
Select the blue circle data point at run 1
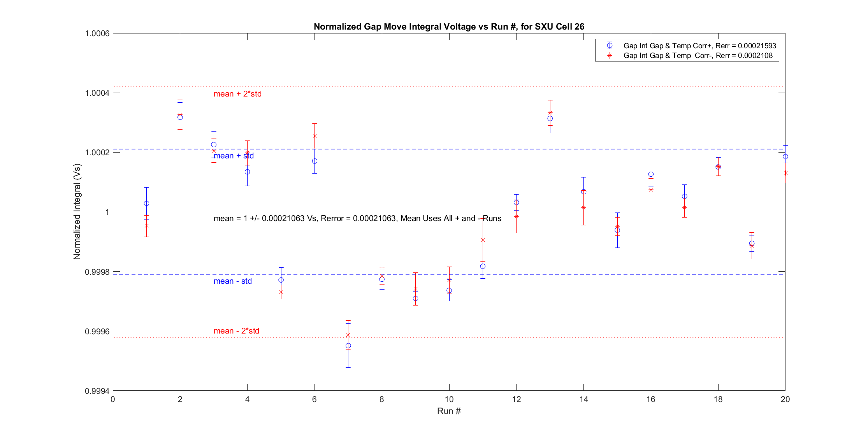[146, 204]
